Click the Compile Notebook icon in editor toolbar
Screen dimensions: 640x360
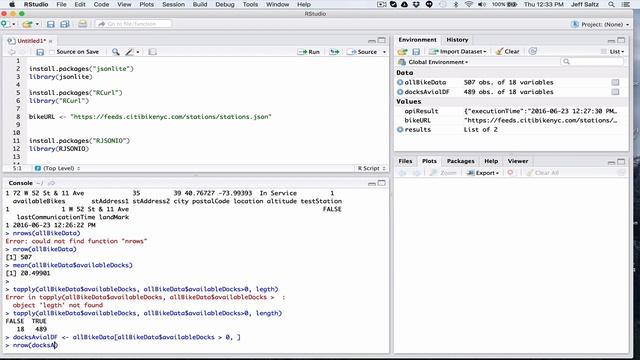152,52
